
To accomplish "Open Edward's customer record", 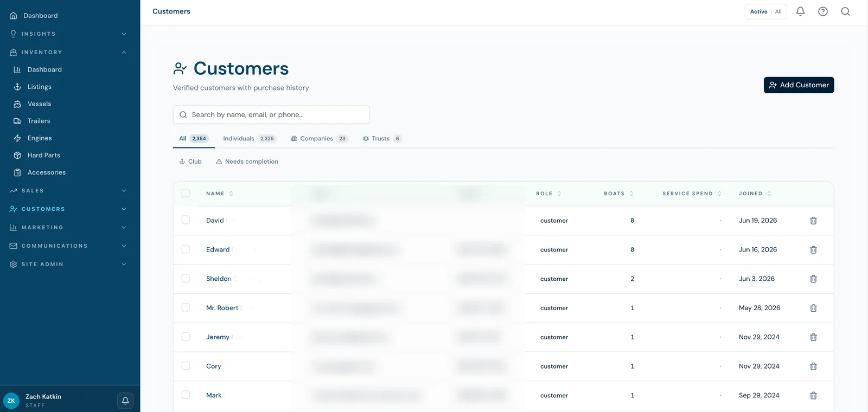I will [x=218, y=250].
